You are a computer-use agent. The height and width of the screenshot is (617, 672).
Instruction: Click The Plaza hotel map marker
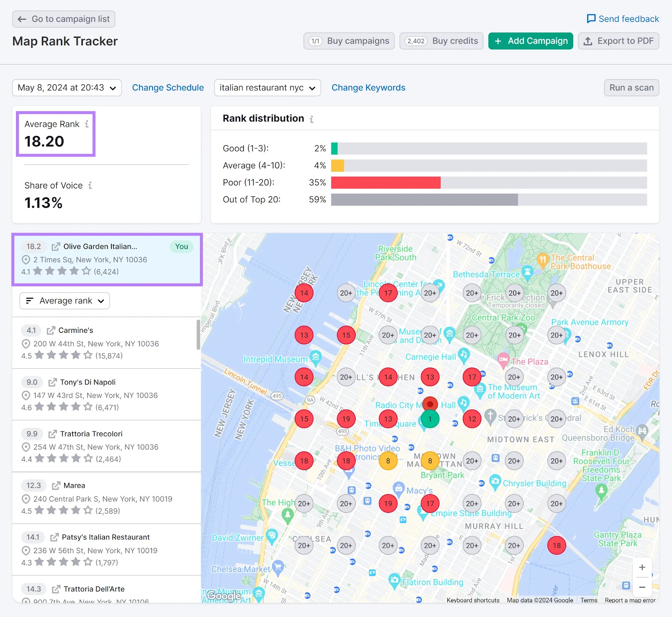(x=503, y=360)
